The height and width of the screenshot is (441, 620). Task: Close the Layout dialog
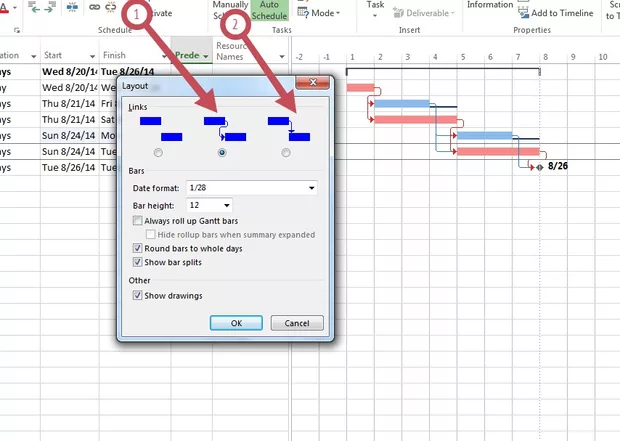(x=312, y=82)
